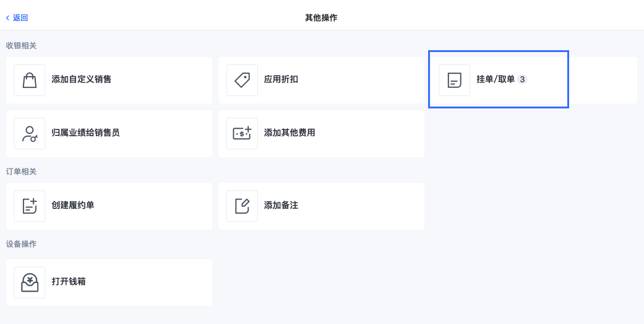
Task: Click the badge showing 3 pending orders
Action: point(522,80)
